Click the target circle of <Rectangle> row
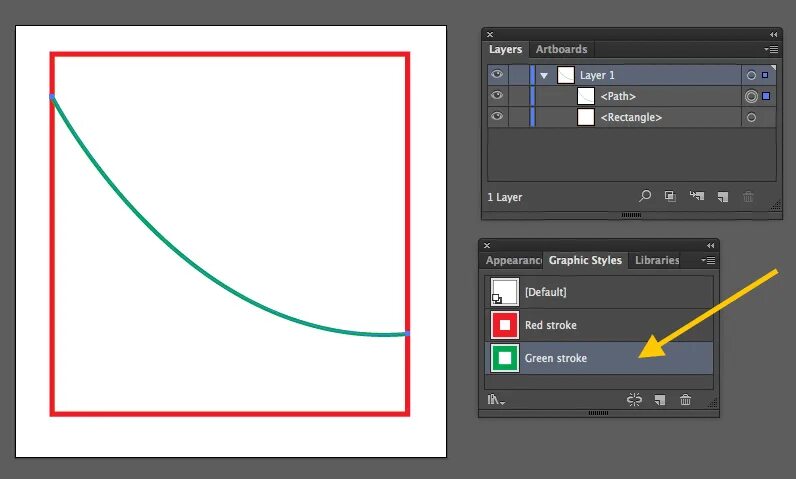796x479 pixels. (751, 117)
